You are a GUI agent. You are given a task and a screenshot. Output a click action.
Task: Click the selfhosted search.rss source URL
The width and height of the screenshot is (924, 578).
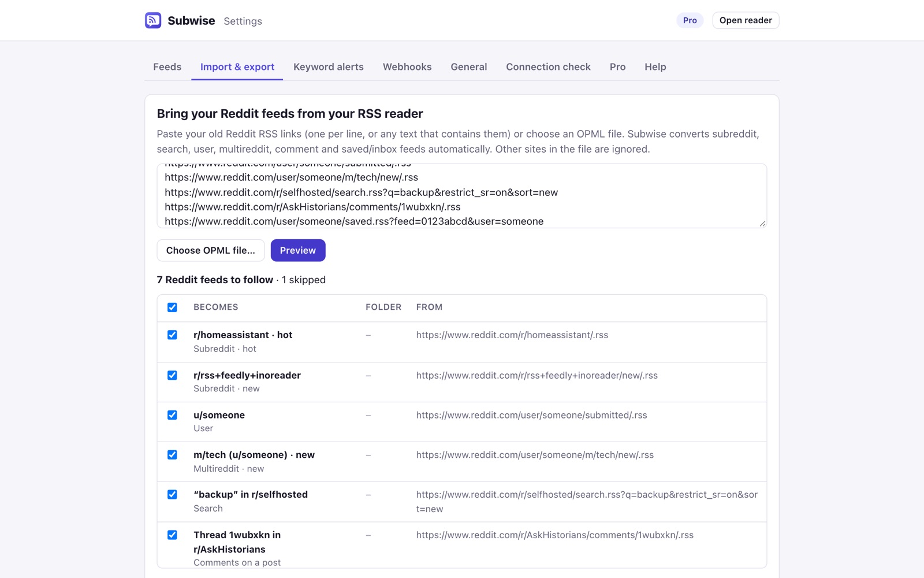[587, 502]
